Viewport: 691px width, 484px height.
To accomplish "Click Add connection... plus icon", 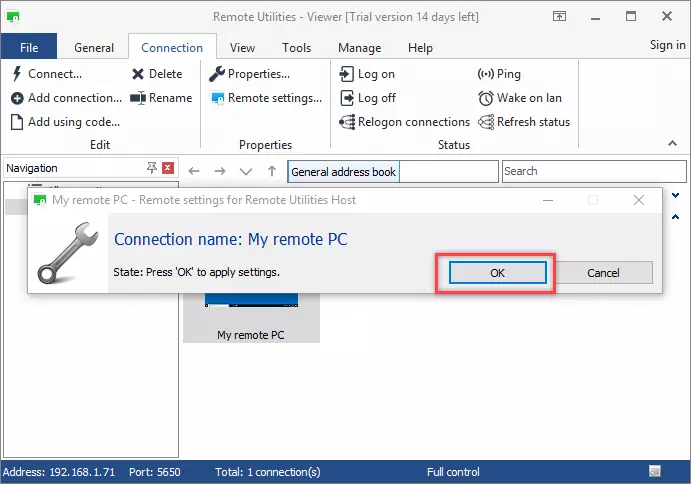I will pyautogui.click(x=18, y=98).
